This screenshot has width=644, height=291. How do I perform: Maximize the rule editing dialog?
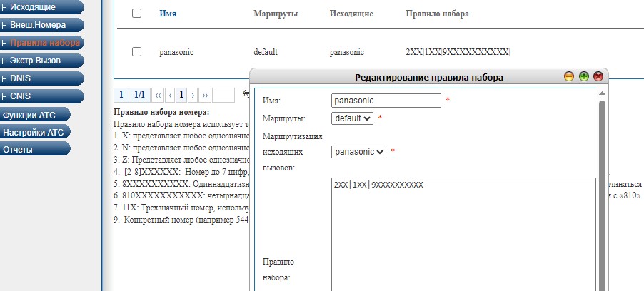pos(583,76)
